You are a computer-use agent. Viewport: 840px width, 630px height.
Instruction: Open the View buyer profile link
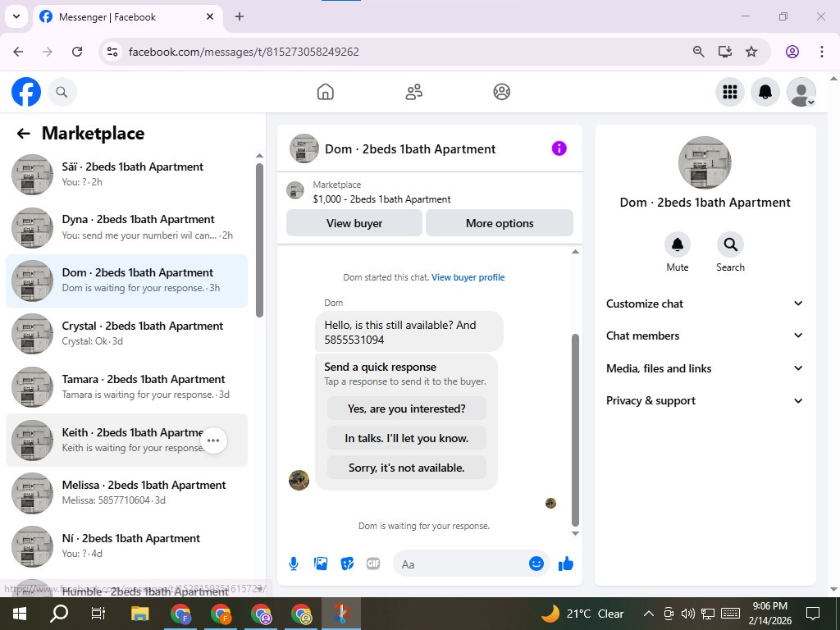pos(468,277)
